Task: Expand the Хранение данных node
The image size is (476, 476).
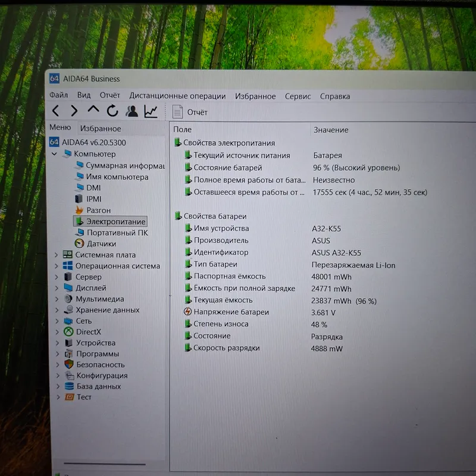Action: (x=57, y=310)
